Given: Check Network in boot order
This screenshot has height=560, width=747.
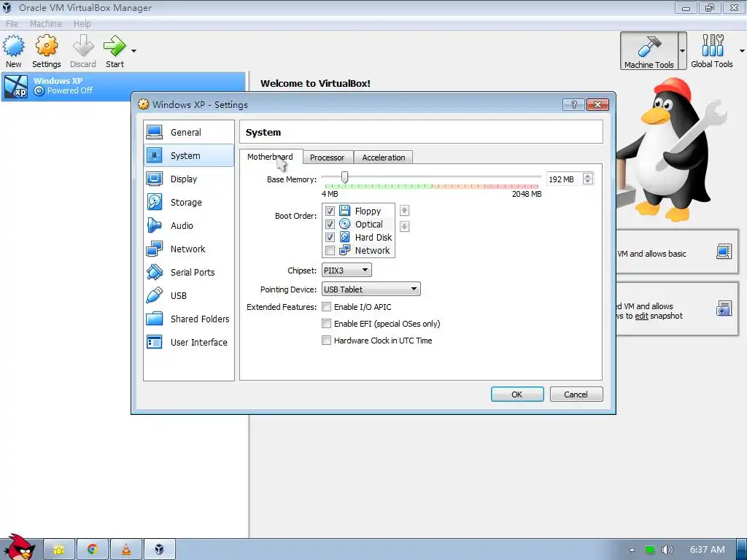Looking at the screenshot, I should (330, 251).
